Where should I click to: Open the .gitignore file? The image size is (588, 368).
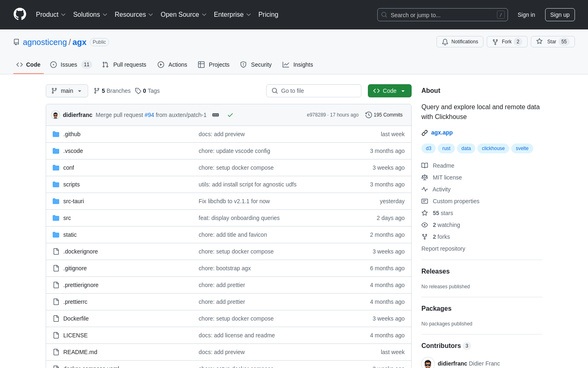[75, 268]
